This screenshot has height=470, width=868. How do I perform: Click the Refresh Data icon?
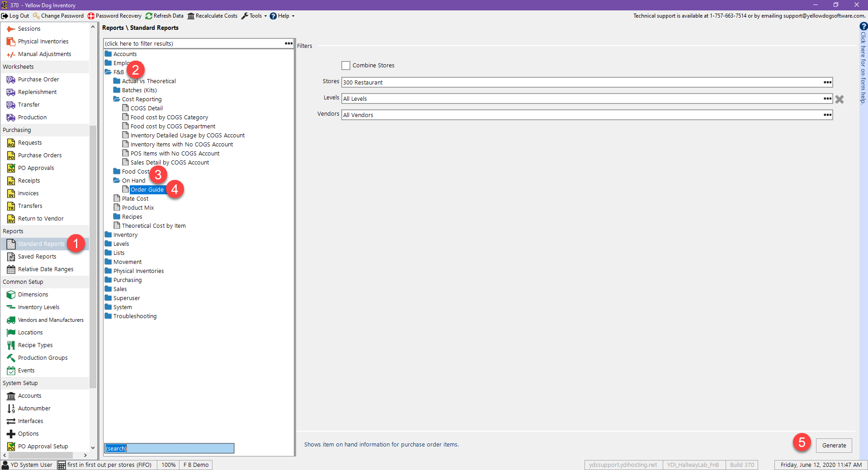coord(149,16)
